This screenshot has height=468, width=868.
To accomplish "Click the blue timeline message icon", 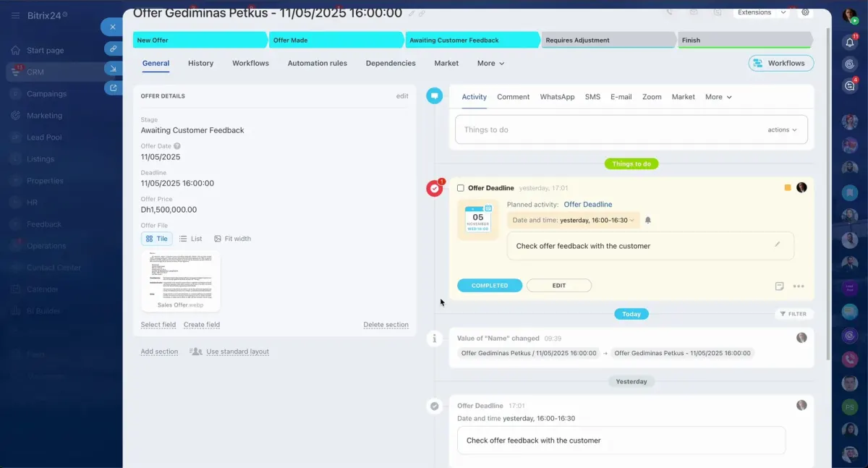I will click(x=434, y=95).
